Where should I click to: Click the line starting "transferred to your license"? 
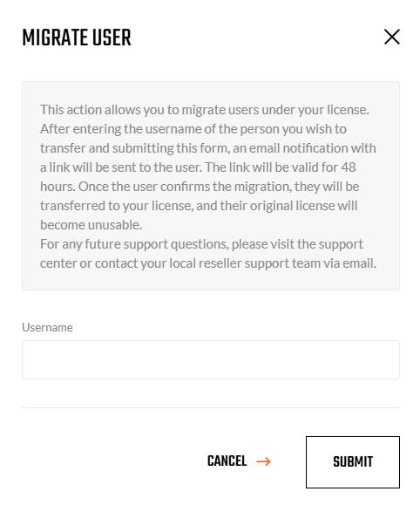coord(199,206)
